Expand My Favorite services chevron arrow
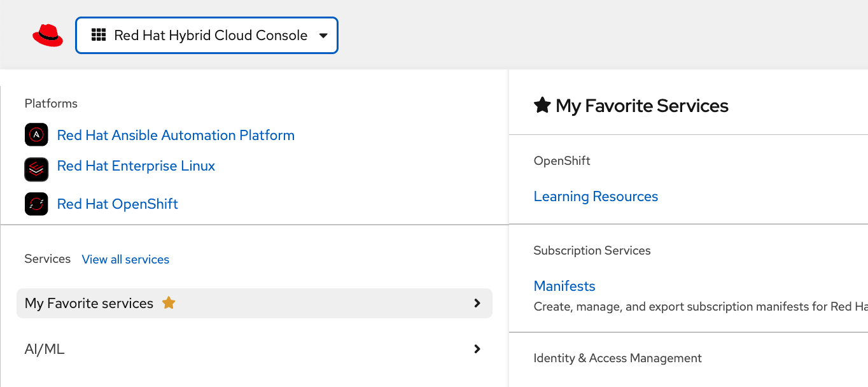868x387 pixels. [x=477, y=303]
